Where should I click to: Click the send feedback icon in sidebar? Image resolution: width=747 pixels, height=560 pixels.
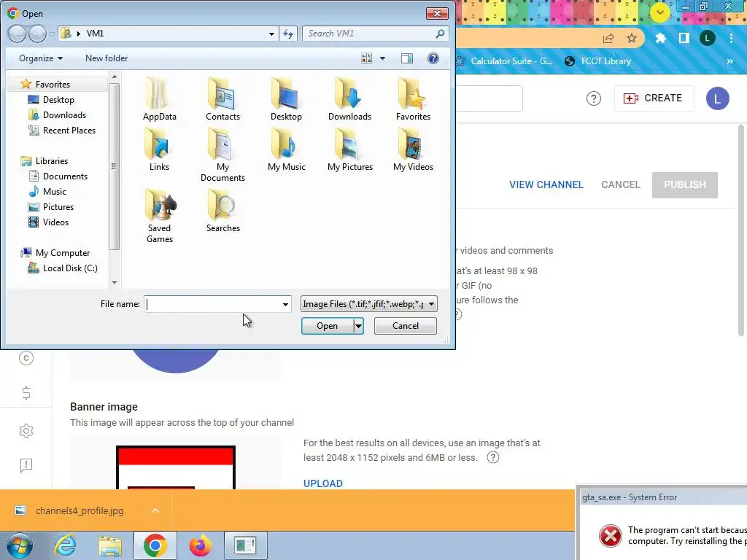(26, 464)
